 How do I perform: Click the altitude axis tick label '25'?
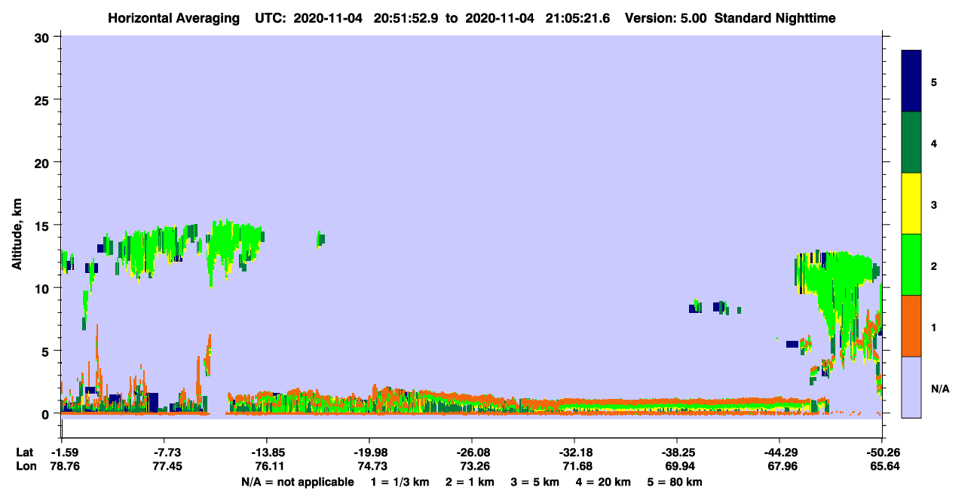(44, 100)
